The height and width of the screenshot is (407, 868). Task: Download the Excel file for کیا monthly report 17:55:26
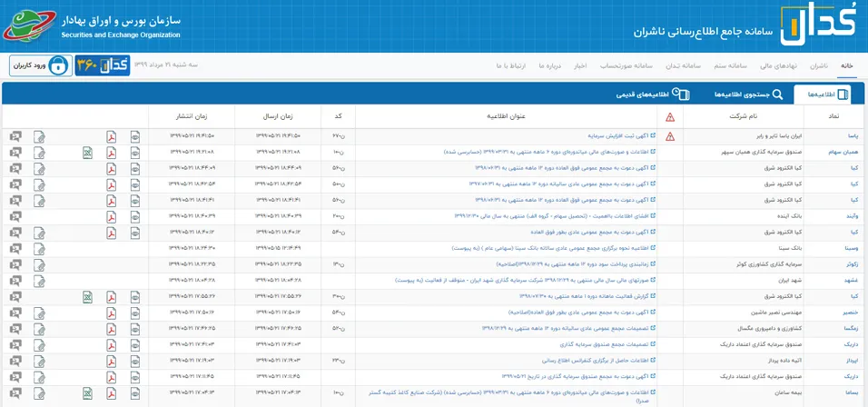[x=87, y=297]
